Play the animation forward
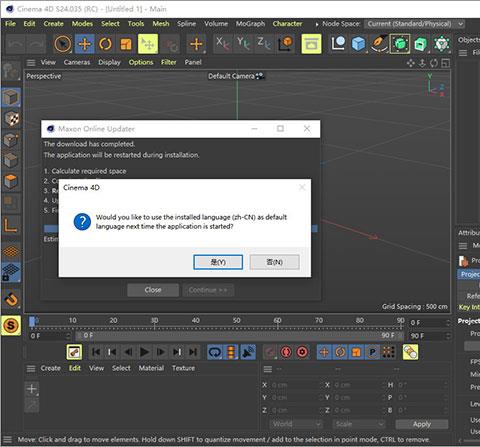The height and width of the screenshot is (447, 480). (144, 352)
